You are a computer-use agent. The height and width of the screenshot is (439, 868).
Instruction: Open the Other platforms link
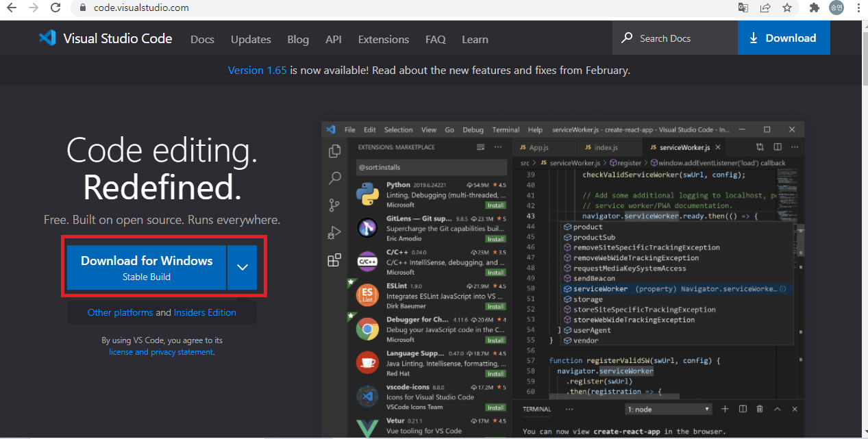point(120,312)
